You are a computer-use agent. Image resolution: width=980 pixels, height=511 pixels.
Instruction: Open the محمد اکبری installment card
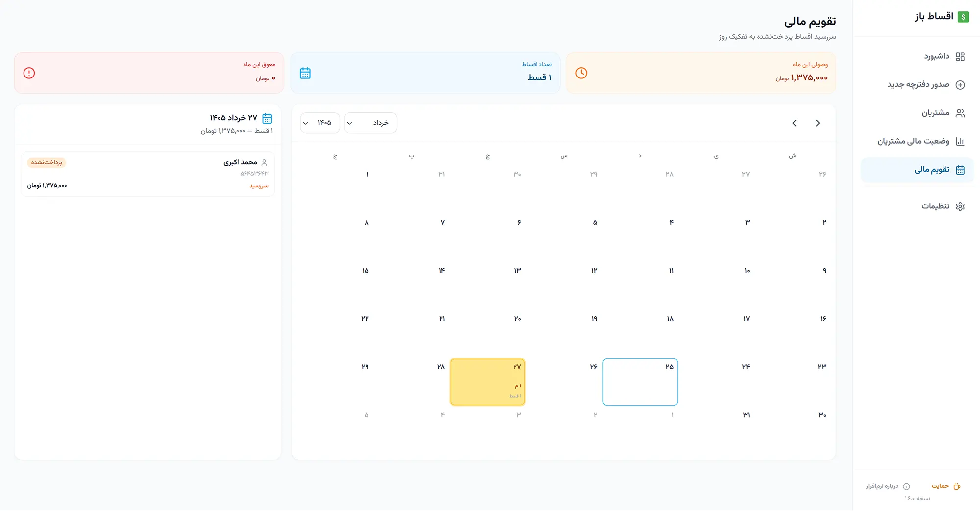coord(147,174)
